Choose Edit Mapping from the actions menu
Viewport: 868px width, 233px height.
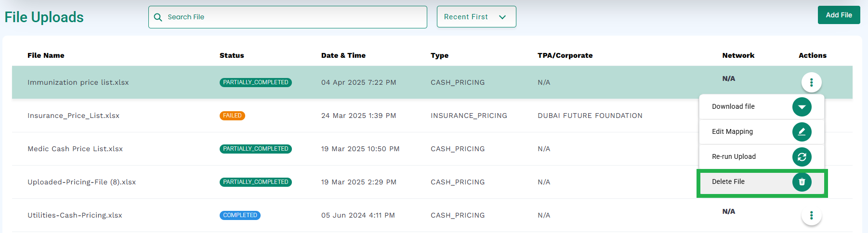762,132
